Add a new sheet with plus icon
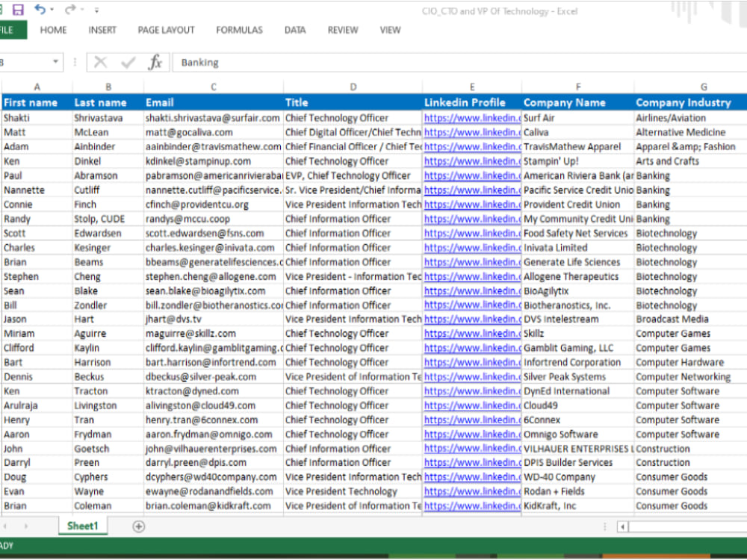Viewport: 747px width, 560px height. pos(139,526)
